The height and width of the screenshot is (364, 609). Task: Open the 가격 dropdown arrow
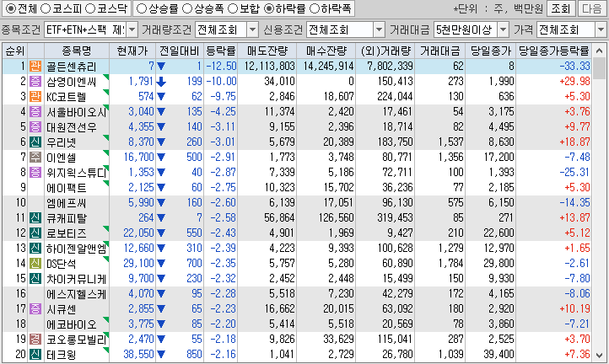point(601,29)
